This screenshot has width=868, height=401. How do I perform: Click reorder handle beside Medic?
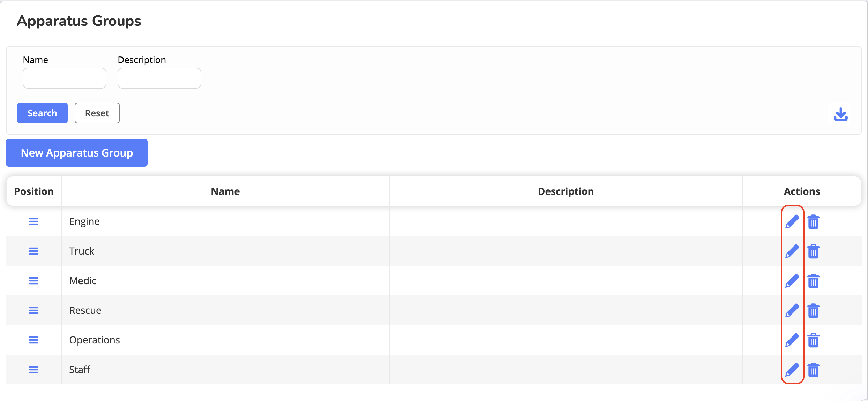(33, 281)
